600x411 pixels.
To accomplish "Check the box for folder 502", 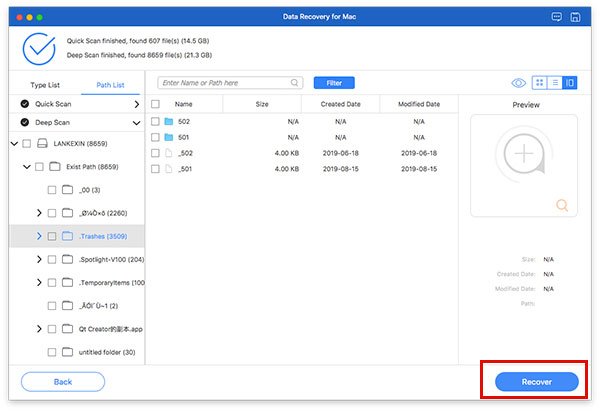I will [x=155, y=121].
